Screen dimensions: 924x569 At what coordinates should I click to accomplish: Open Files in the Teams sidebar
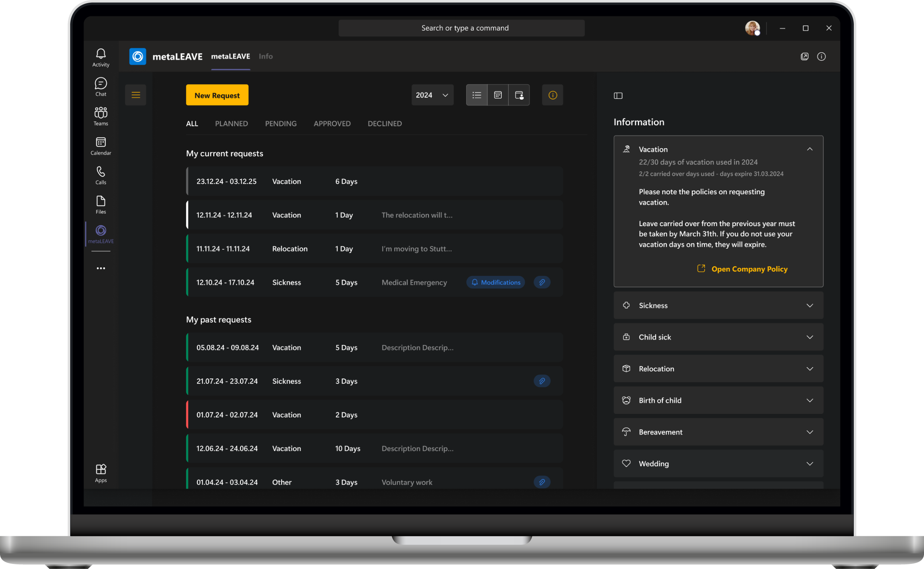tap(101, 205)
